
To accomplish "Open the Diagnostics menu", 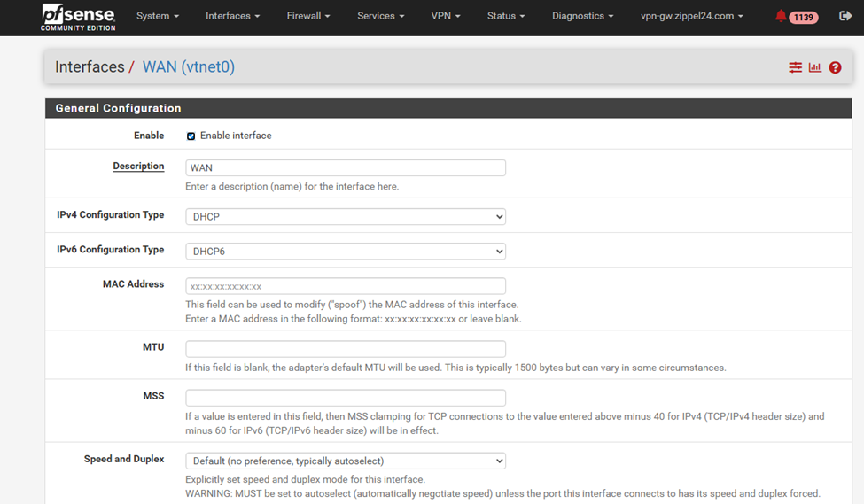I will (582, 16).
